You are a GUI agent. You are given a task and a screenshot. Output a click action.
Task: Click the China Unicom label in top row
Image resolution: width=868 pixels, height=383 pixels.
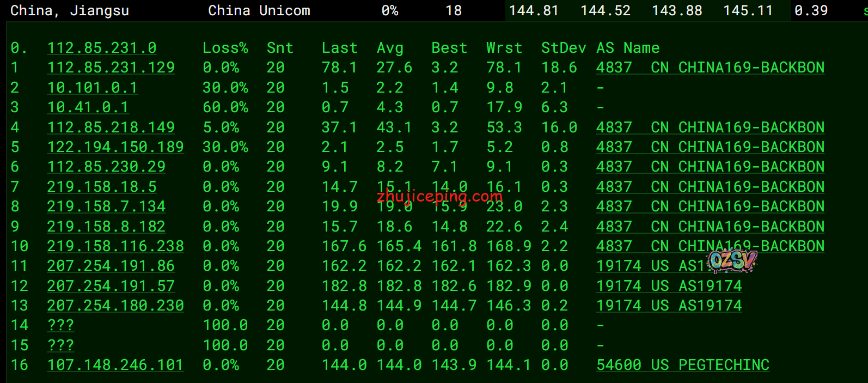click(259, 10)
